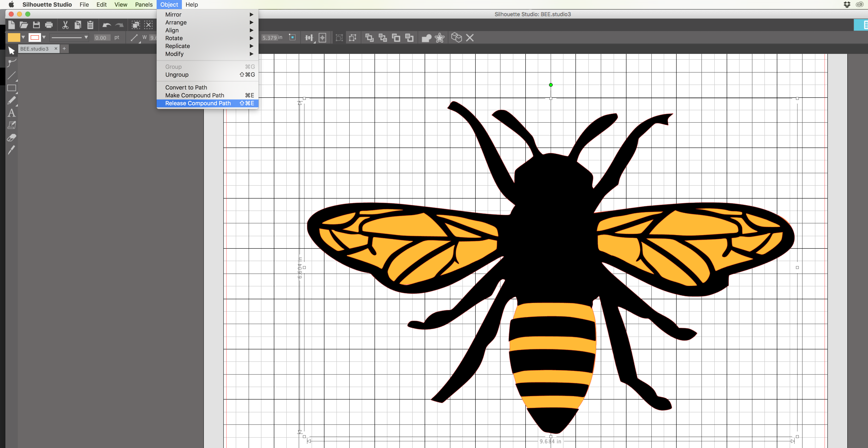
Task: Click the line thickness 0.00 field
Action: (101, 38)
